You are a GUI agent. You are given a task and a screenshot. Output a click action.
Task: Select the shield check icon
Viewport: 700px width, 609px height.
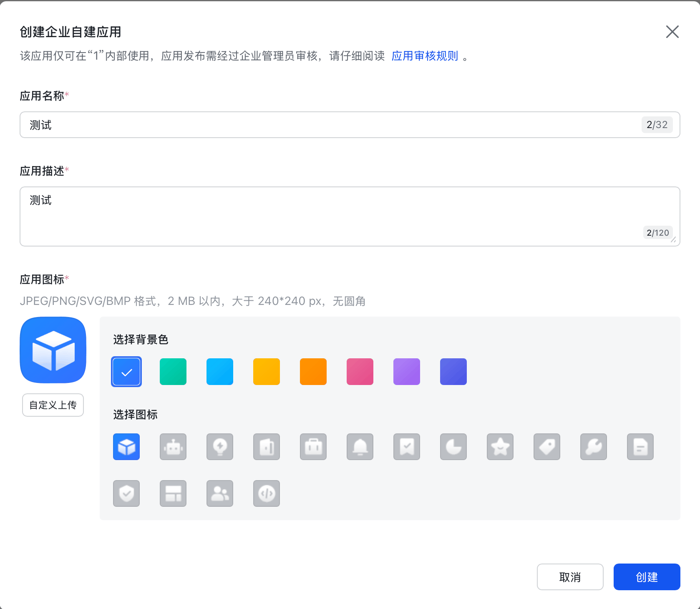[x=126, y=493]
